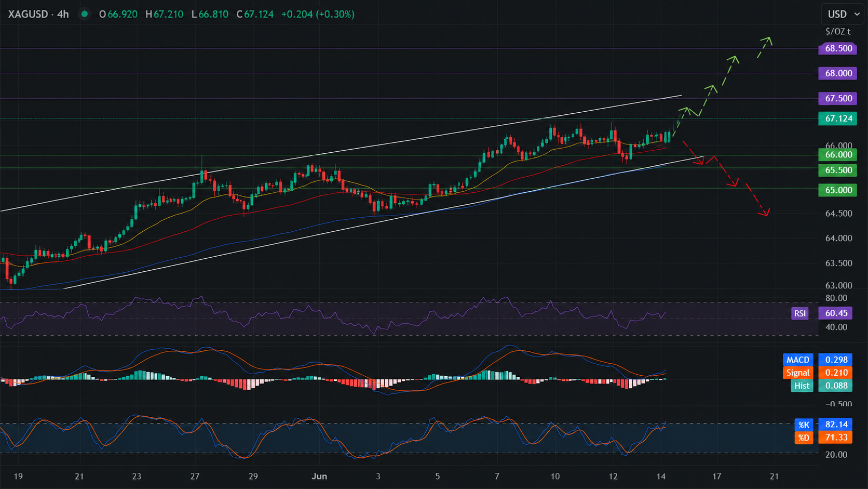Click the 63.500 price axis label
The width and height of the screenshot is (868, 489).
pos(838,263)
